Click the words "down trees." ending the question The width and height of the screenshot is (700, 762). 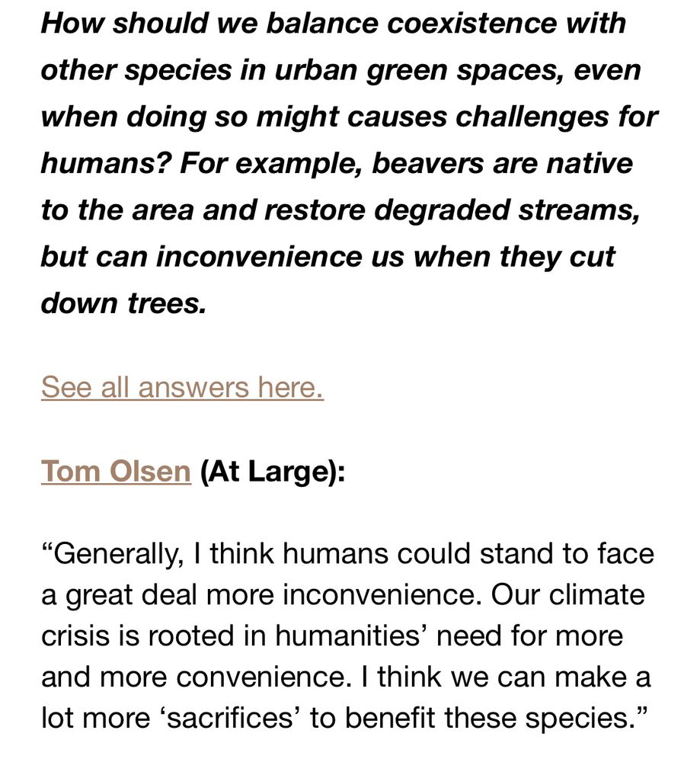point(124,303)
